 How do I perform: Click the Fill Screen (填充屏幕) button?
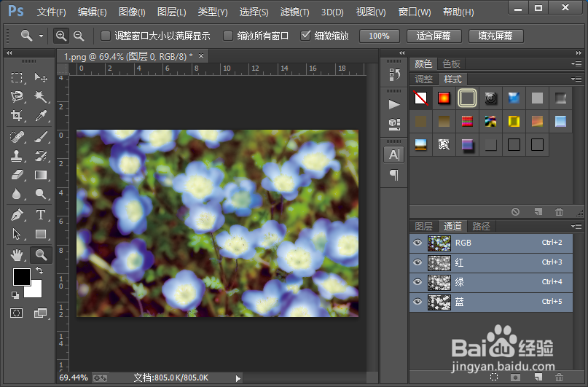[x=495, y=36]
